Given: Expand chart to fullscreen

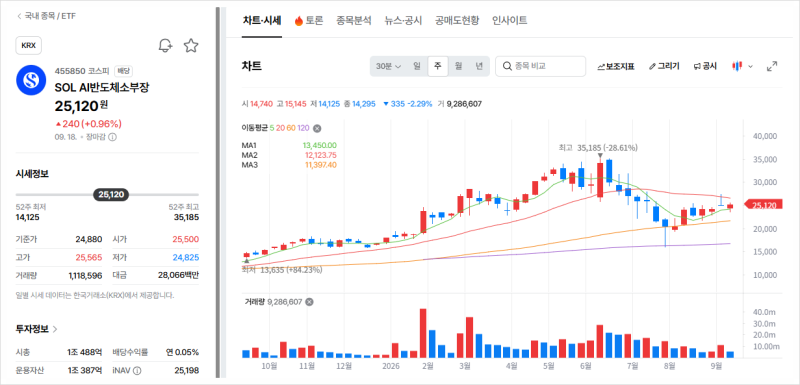Looking at the screenshot, I should click(772, 66).
